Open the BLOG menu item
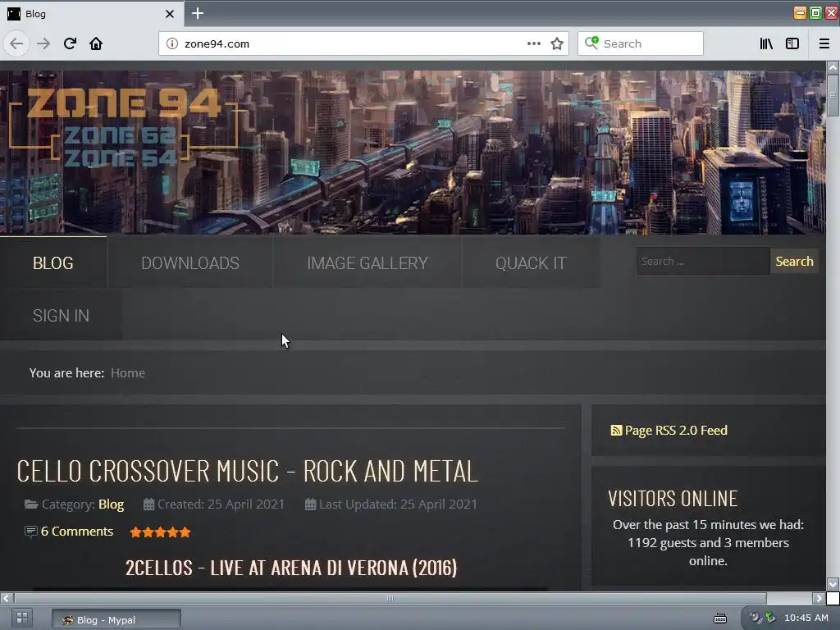 pos(53,263)
